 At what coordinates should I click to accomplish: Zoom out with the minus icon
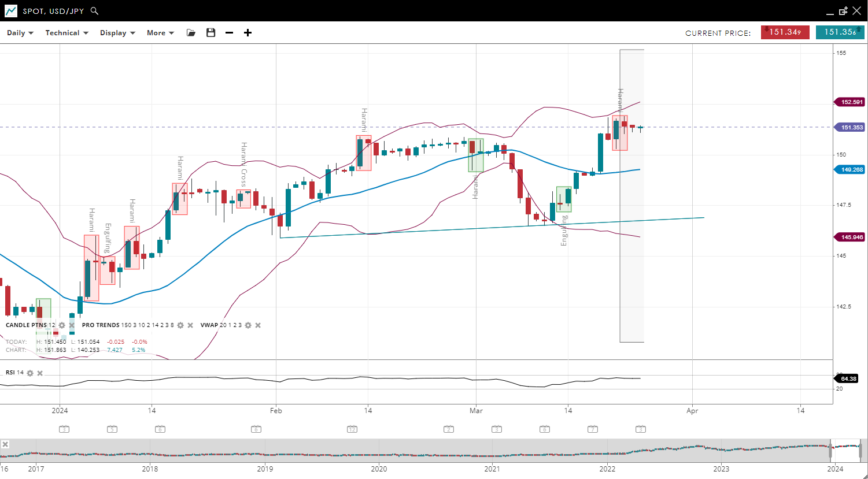tap(229, 33)
